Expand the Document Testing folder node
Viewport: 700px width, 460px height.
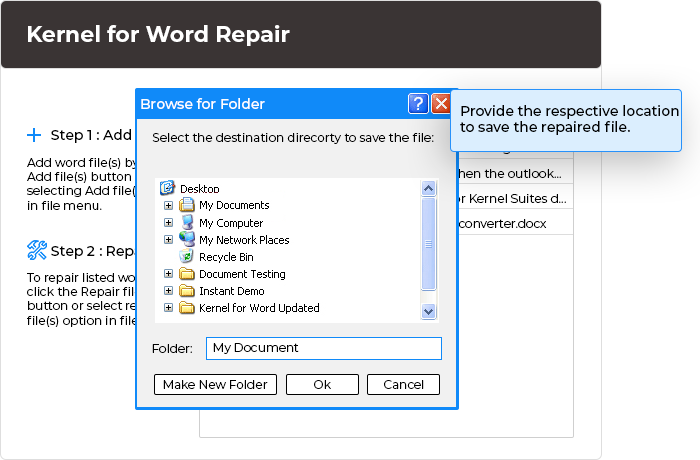pyautogui.click(x=168, y=273)
